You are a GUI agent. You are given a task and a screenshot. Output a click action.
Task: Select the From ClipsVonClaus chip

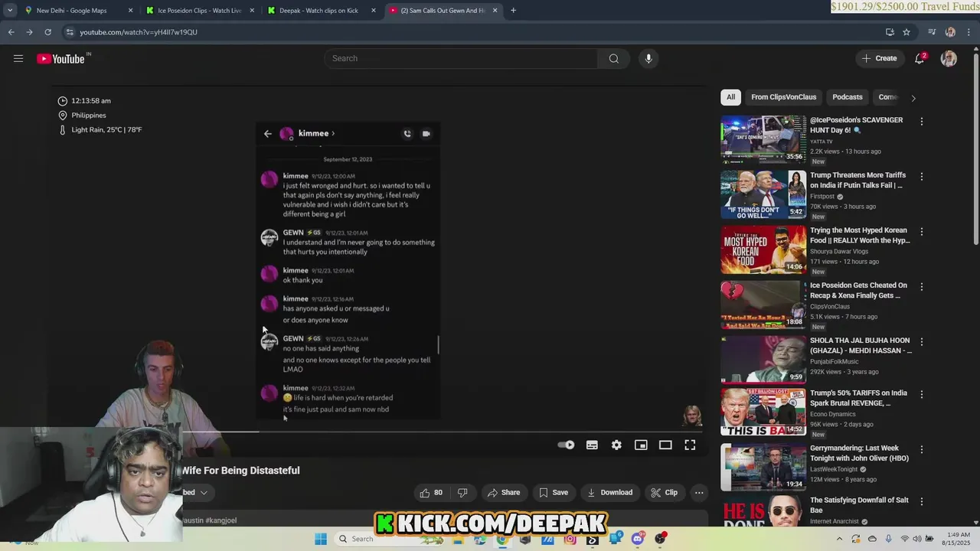(x=783, y=97)
